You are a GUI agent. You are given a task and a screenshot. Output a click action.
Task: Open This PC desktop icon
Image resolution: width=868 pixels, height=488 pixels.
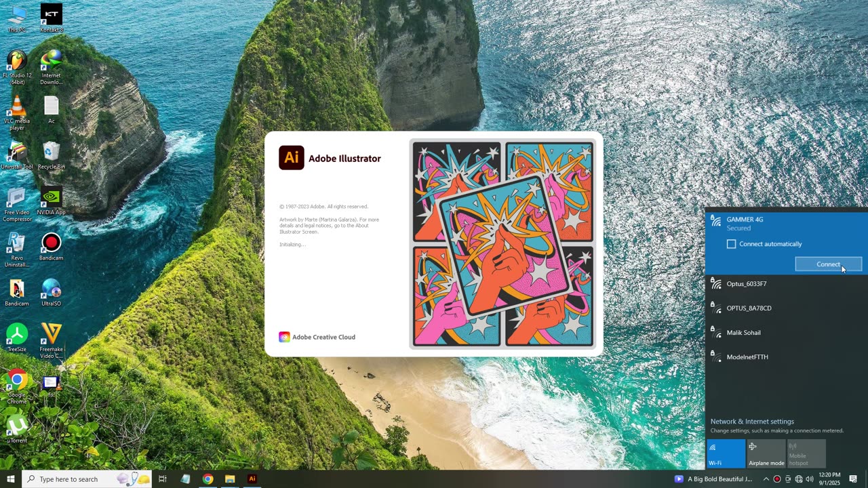[17, 19]
